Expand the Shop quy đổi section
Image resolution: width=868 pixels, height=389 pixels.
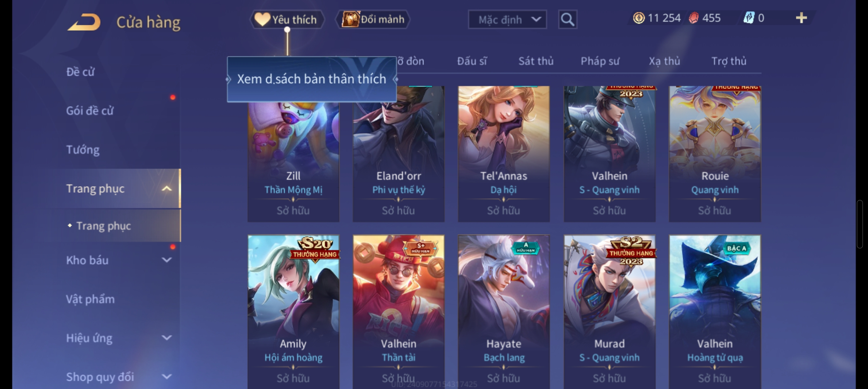coord(167,377)
